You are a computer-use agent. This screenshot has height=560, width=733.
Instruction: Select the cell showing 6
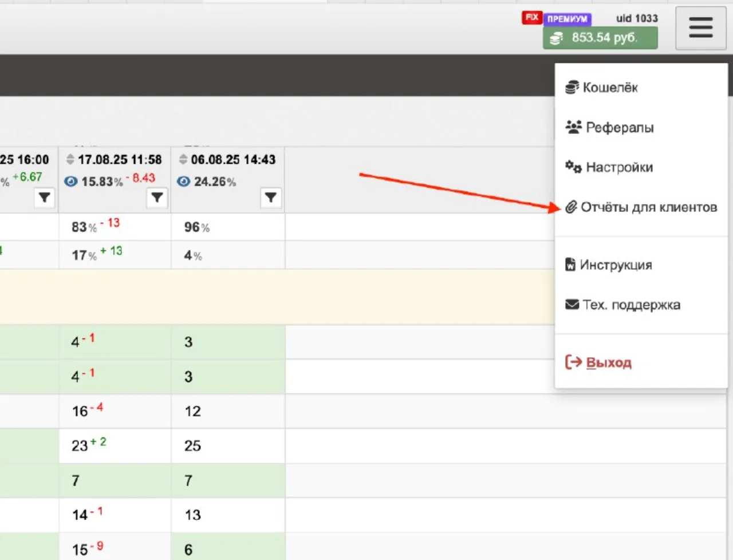point(228,547)
